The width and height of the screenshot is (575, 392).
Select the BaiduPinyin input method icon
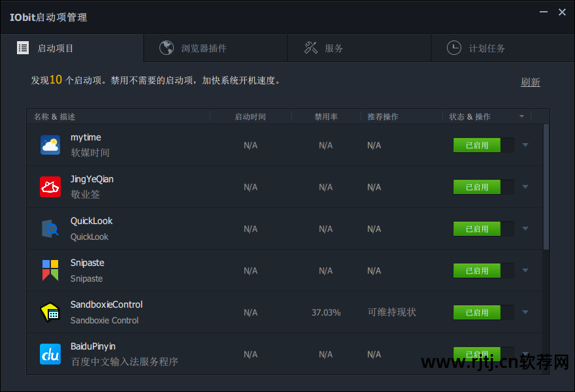point(50,353)
